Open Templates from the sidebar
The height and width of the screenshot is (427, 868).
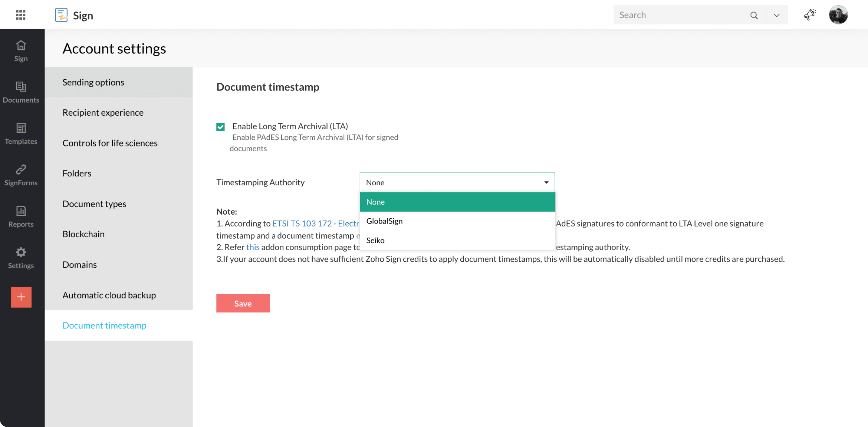pyautogui.click(x=21, y=134)
